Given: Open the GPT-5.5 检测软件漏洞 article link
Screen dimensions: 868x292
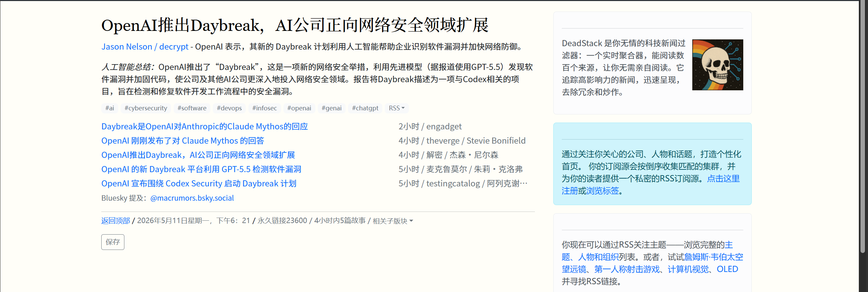Looking at the screenshot, I should pyautogui.click(x=201, y=169).
